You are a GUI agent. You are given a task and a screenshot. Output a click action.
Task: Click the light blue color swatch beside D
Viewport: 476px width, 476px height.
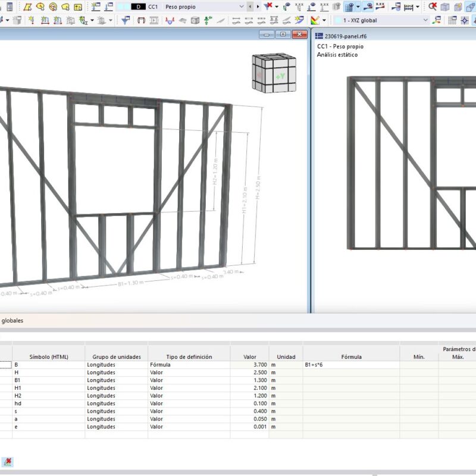[x=123, y=7]
